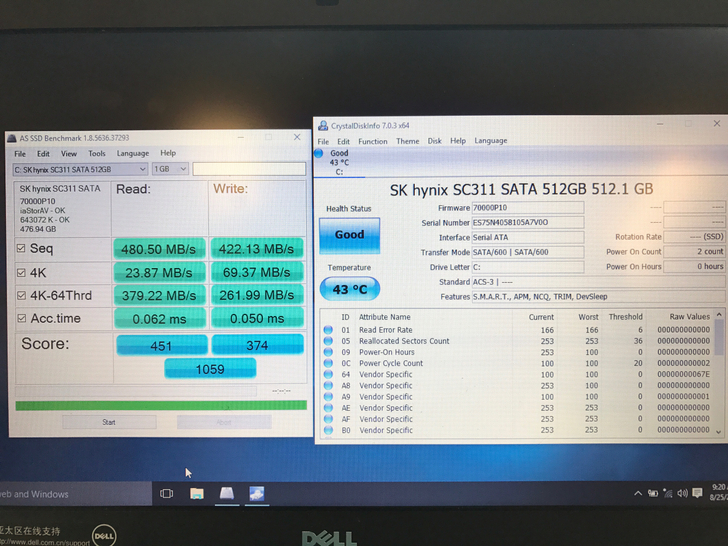Click the network tray icon

coord(668,493)
